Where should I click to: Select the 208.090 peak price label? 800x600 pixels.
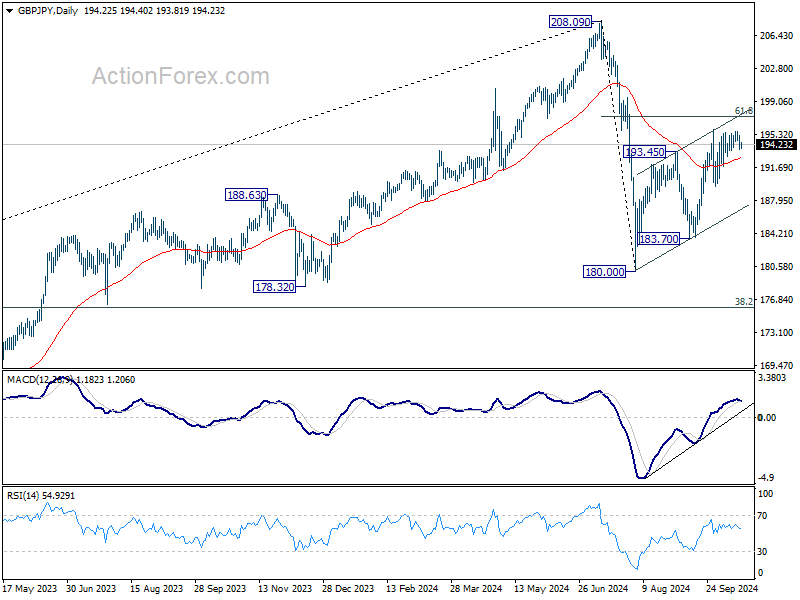click(570, 22)
